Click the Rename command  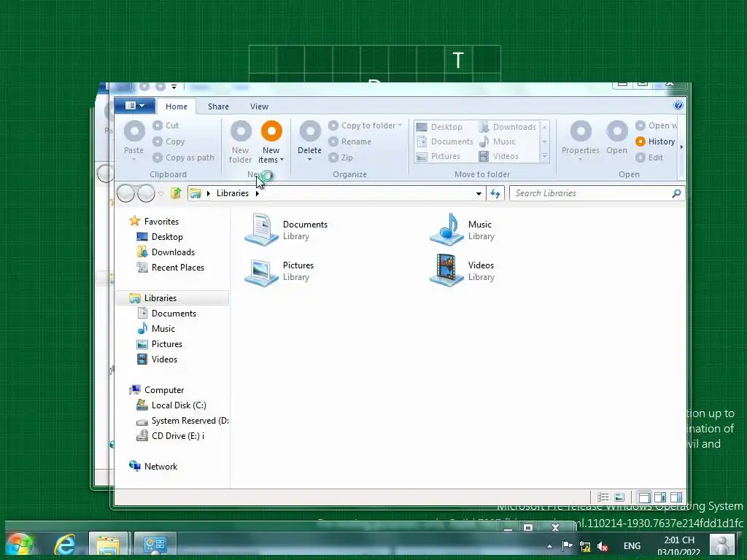349,141
